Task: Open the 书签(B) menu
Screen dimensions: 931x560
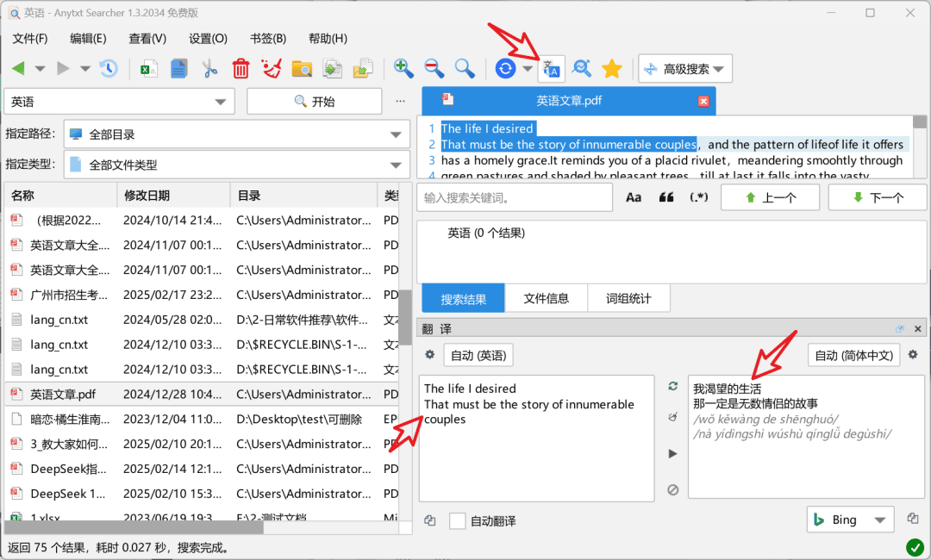Action: pyautogui.click(x=268, y=39)
